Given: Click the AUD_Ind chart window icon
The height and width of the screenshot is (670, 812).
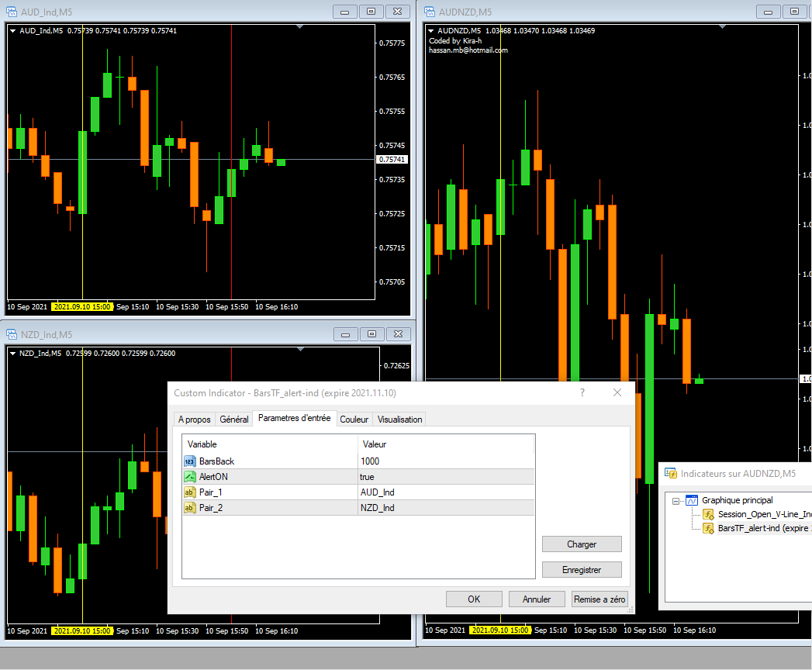Looking at the screenshot, I should click(x=12, y=11).
